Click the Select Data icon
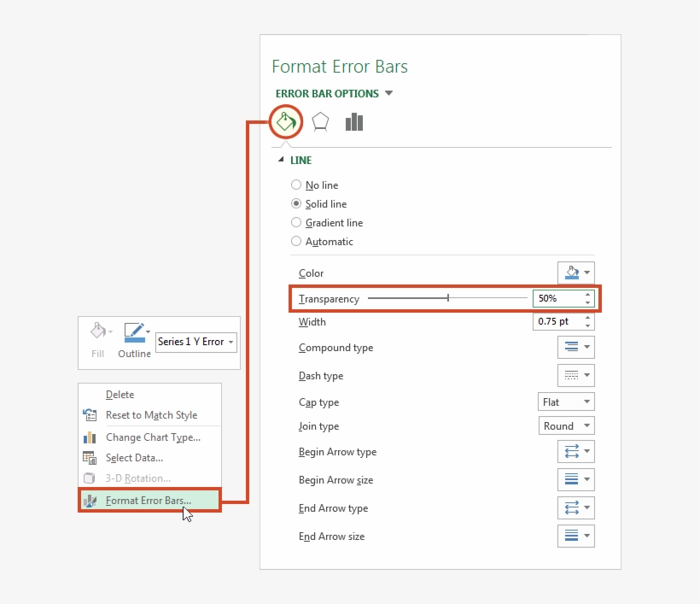This screenshot has height=604, width=700. coord(90,458)
